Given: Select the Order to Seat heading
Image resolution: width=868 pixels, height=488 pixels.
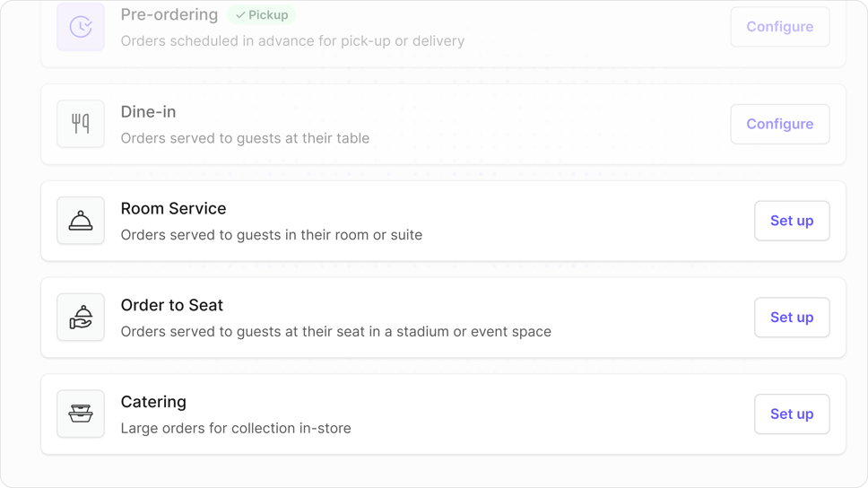Looking at the screenshot, I should click(171, 305).
